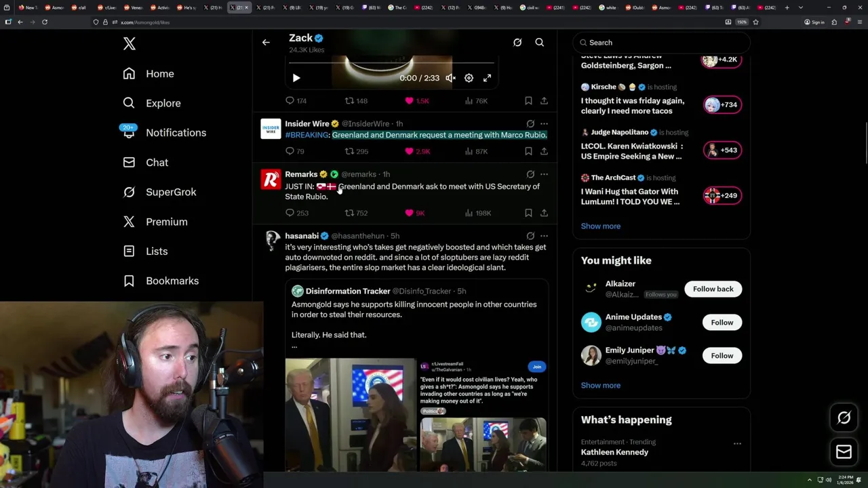Repost the video post with 148 reposts

pyautogui.click(x=356, y=101)
